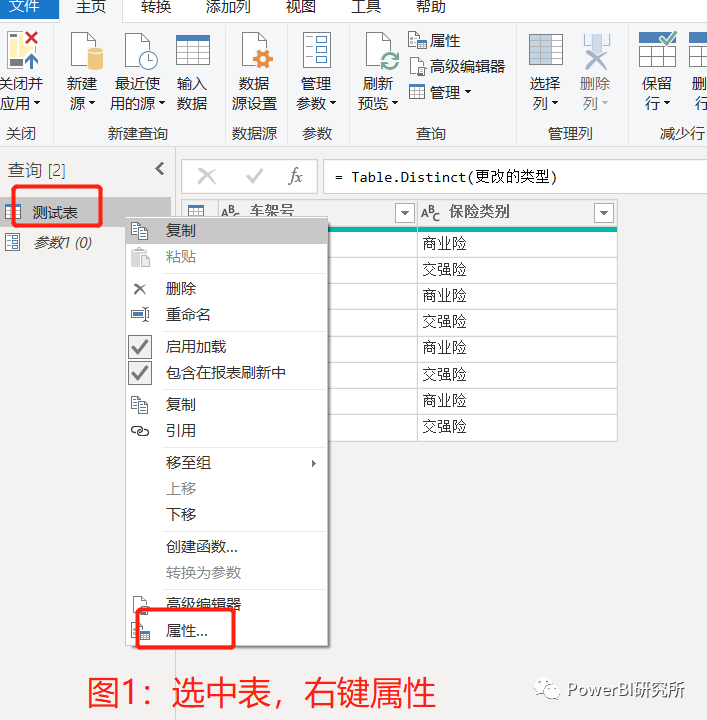Collapse the 查询 pane with the chevron
The width and height of the screenshot is (707, 720).
[x=160, y=169]
